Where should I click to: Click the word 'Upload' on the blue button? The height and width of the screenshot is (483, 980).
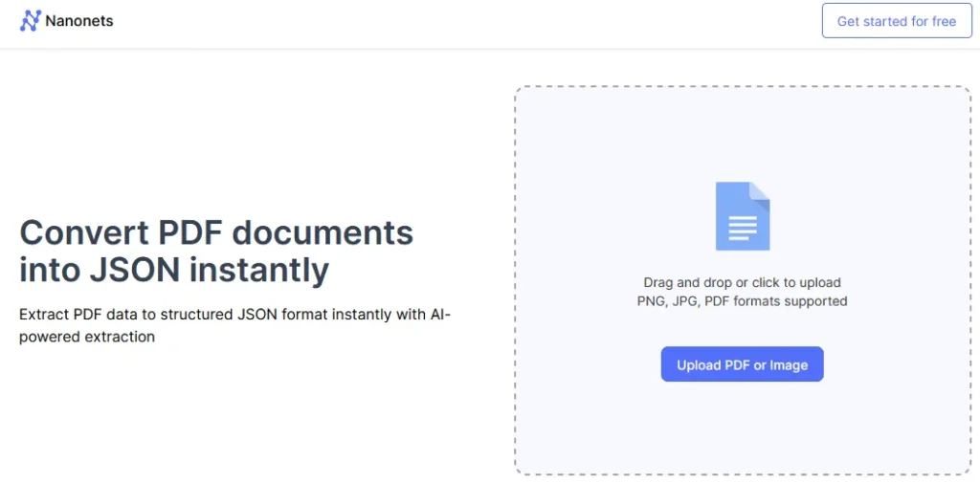(x=698, y=365)
